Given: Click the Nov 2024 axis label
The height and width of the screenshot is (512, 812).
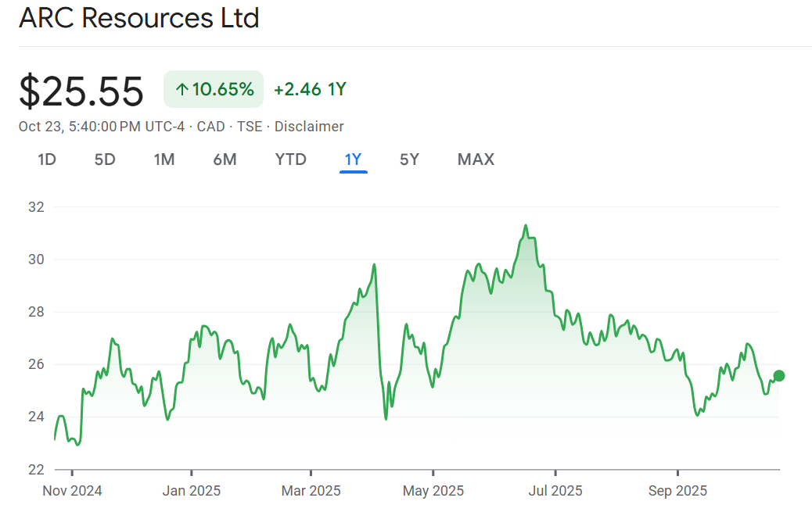Looking at the screenshot, I should (x=72, y=491).
